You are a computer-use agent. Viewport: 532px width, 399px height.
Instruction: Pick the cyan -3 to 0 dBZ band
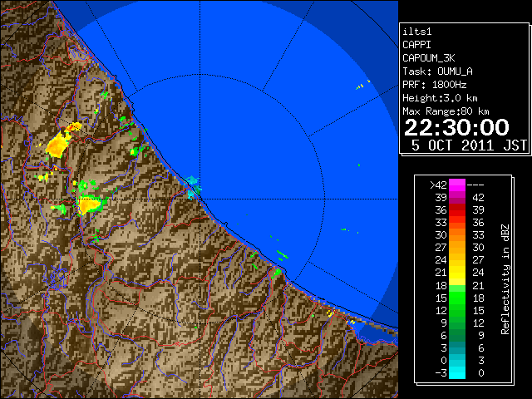click(x=457, y=372)
